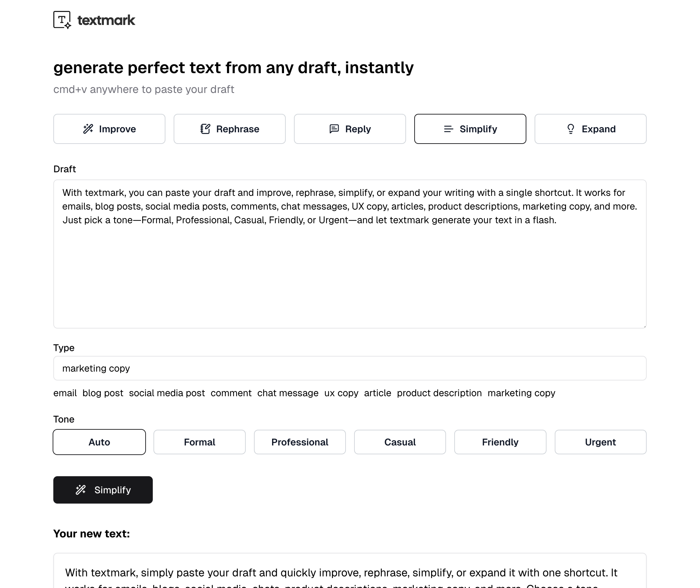
Task: Click the wand icon on the dark Simplify button
Action: [81, 490]
